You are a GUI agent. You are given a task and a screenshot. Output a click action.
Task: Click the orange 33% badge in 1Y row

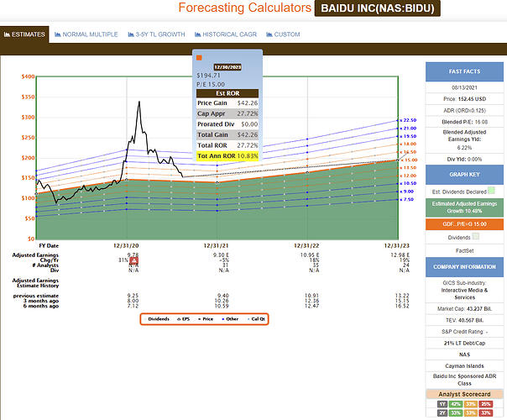tap(470, 404)
